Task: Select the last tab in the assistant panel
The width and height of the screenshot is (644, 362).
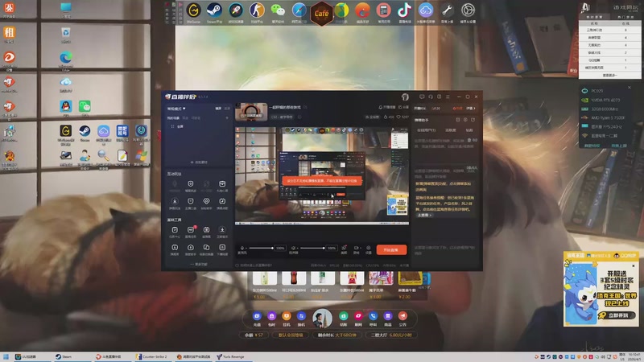Action: click(469, 130)
